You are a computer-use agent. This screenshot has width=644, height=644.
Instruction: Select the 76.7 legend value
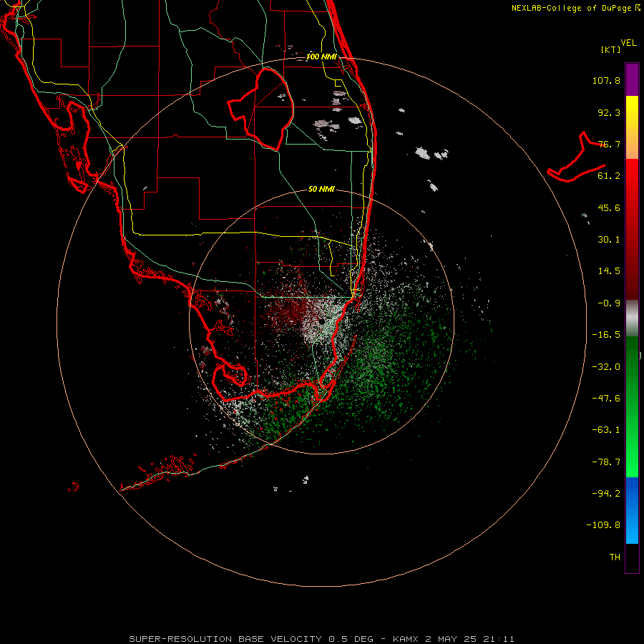click(x=609, y=144)
